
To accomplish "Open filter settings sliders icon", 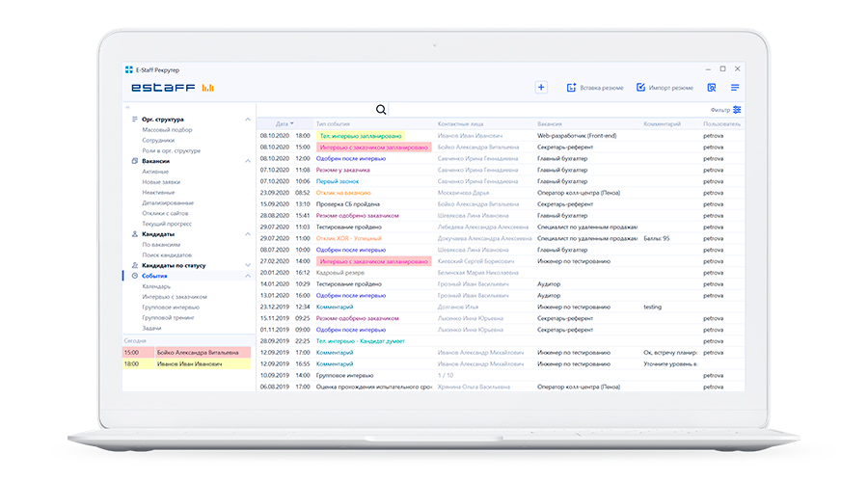I will (x=737, y=110).
